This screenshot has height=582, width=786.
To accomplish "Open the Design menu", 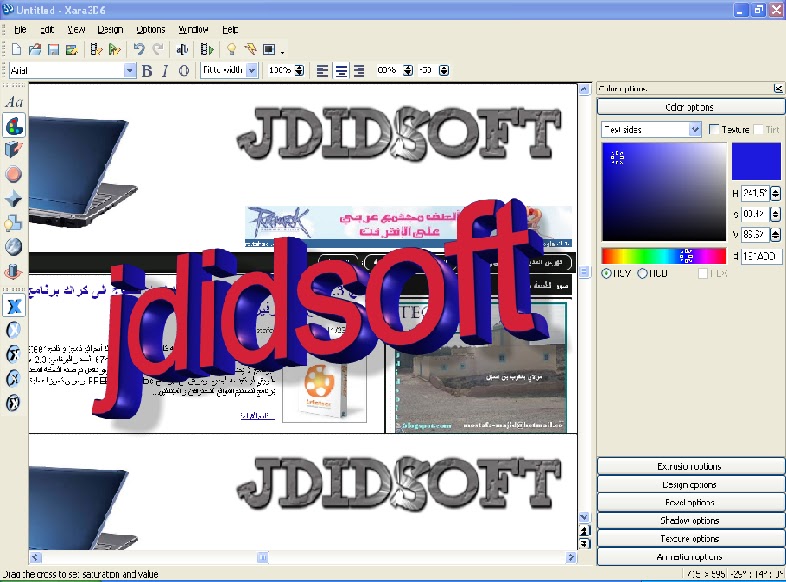I will point(110,30).
